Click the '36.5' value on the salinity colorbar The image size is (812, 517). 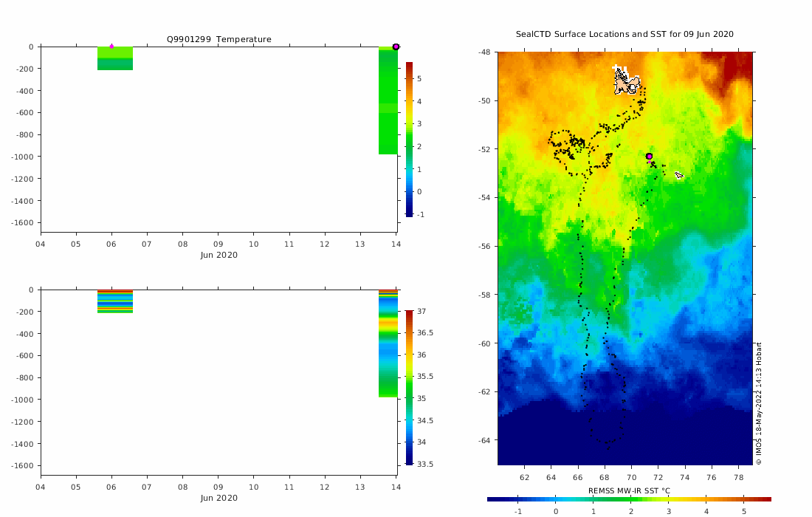click(425, 332)
